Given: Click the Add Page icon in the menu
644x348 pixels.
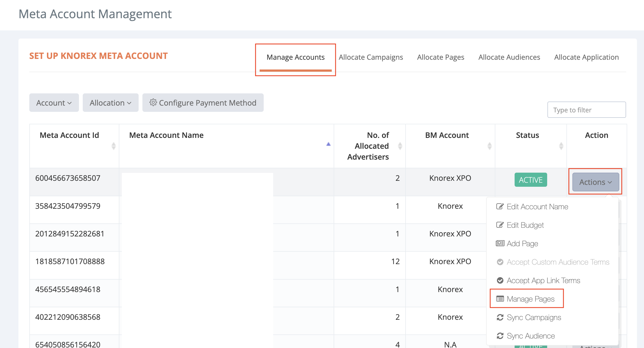Looking at the screenshot, I should [x=500, y=243].
